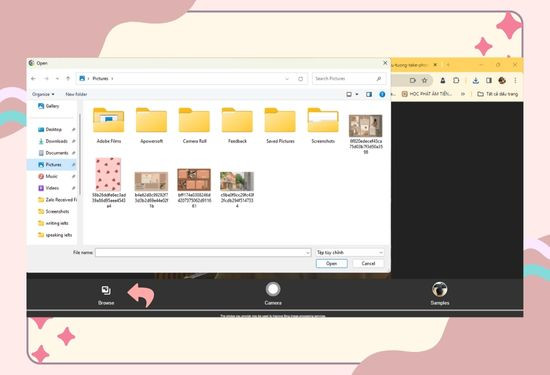Click the up-one-level arrow

(68, 79)
